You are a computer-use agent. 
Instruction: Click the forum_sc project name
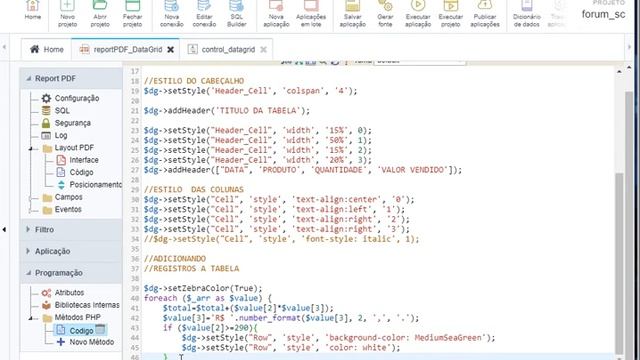coord(603,14)
